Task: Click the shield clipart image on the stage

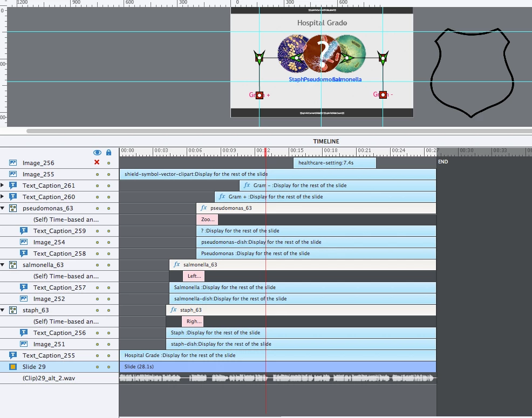Action: (x=472, y=73)
